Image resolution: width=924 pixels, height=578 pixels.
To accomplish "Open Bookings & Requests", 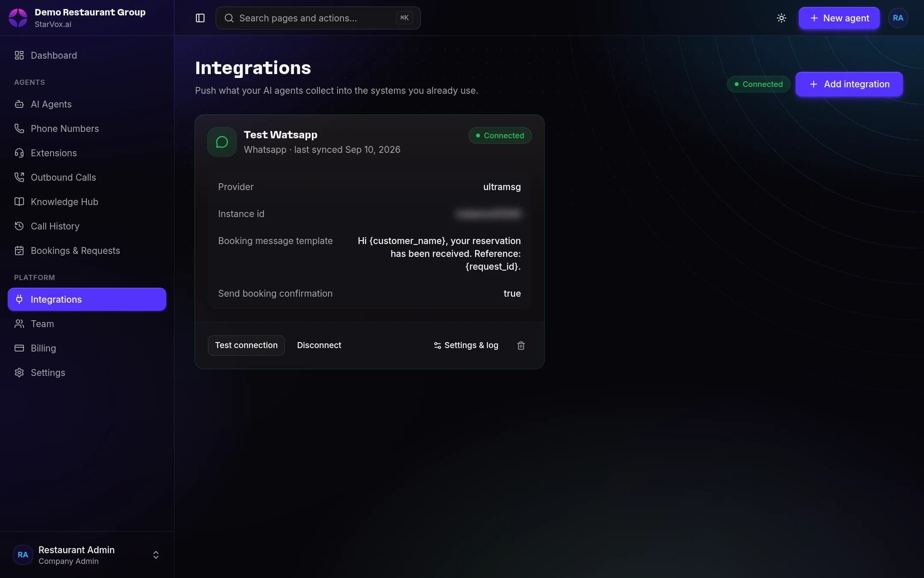I will click(x=87, y=250).
